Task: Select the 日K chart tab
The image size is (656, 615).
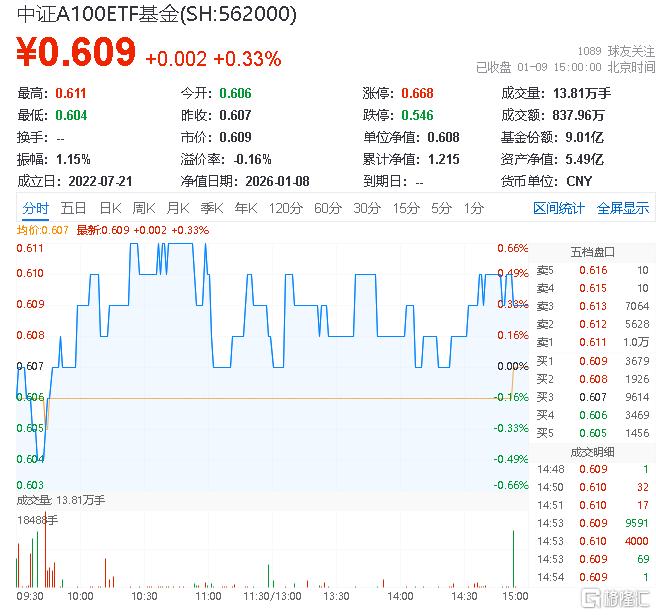Action: [110, 208]
